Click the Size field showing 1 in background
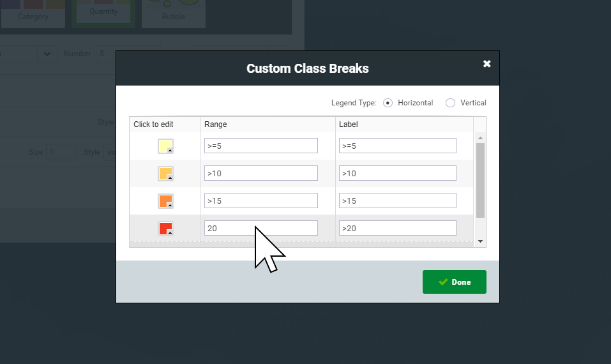The height and width of the screenshot is (364, 611). click(61, 152)
